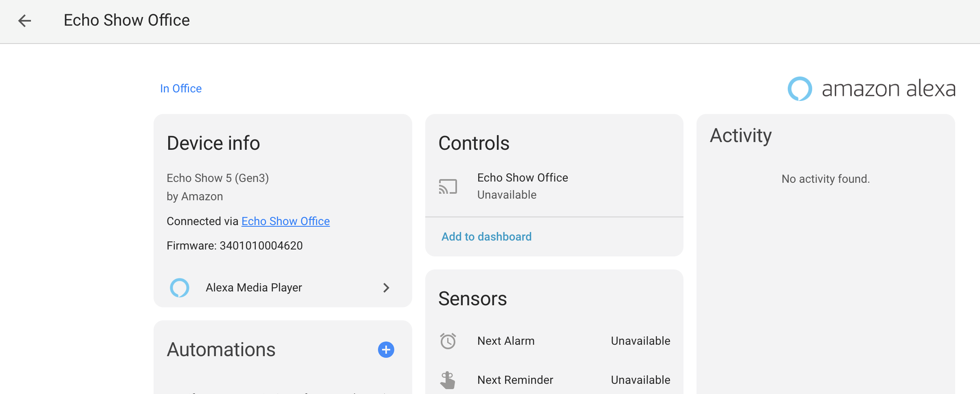Click the Alexa ring icon beside Alexa Media Player
The height and width of the screenshot is (394, 980).
(x=180, y=288)
